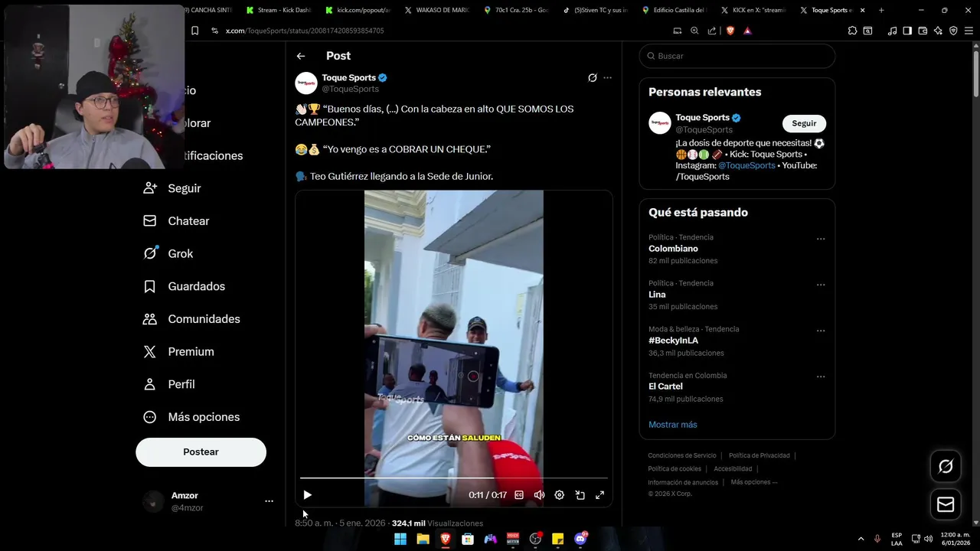Enter fullscreen video mode
Viewport: 980px width, 551px height.
point(600,495)
